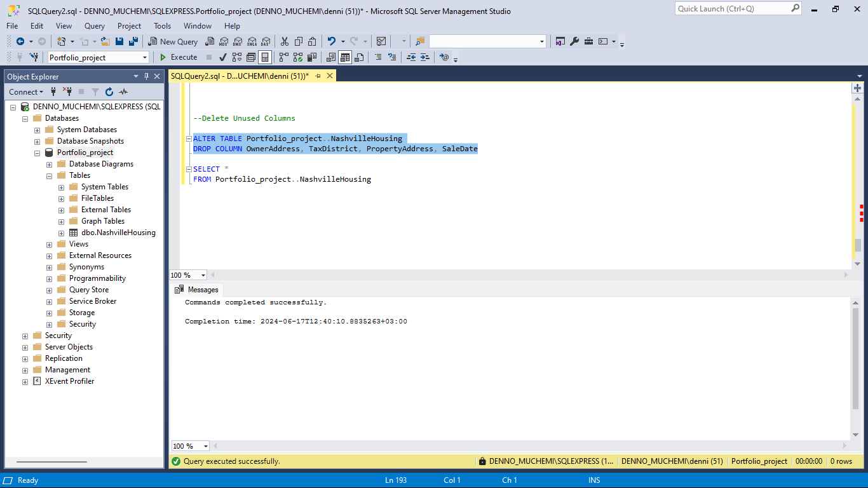Toggle Include Actual Execution Plan
Screen dimensions: 868x488
click(283, 57)
